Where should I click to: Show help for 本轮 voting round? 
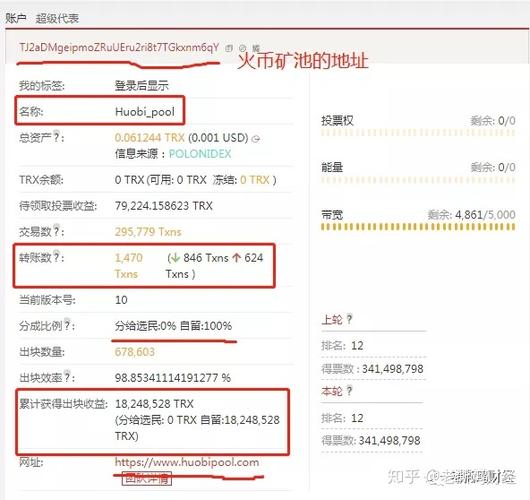pyautogui.click(x=349, y=390)
